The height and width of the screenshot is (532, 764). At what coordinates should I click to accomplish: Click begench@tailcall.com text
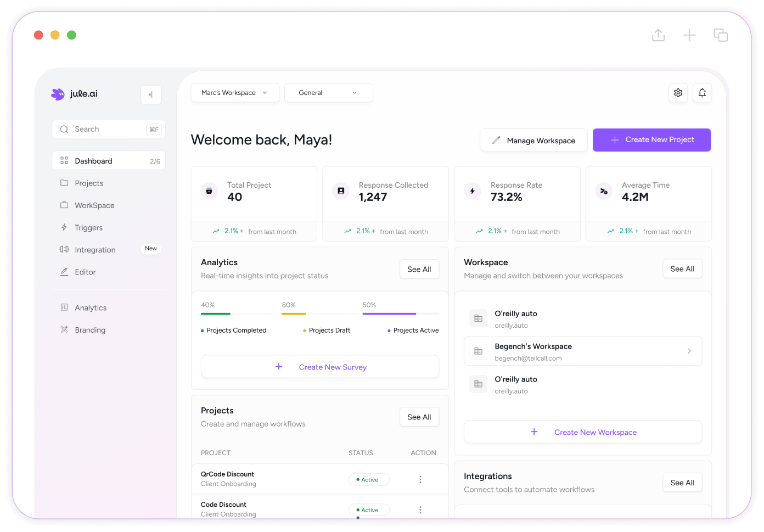click(528, 358)
